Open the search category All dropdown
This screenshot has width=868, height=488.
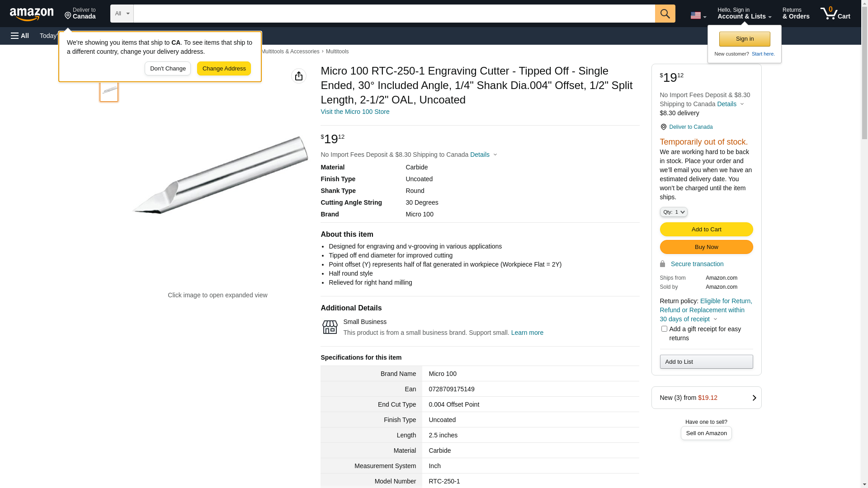[122, 14]
